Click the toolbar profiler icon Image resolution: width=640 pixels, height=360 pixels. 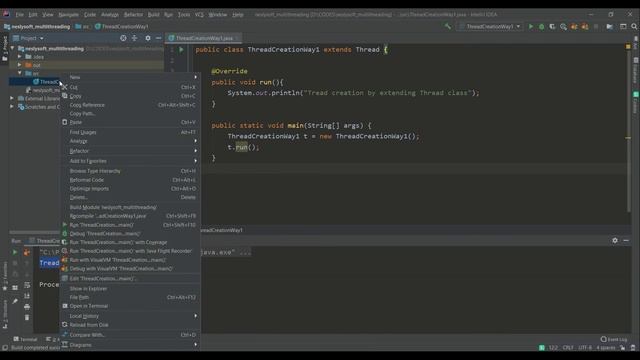pyautogui.click(x=563, y=27)
